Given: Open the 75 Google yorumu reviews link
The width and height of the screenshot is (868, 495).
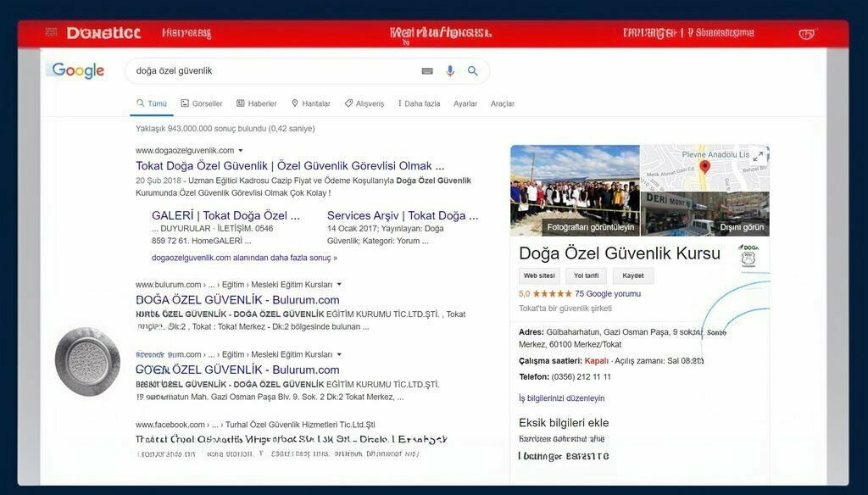Looking at the screenshot, I should pyautogui.click(x=607, y=294).
